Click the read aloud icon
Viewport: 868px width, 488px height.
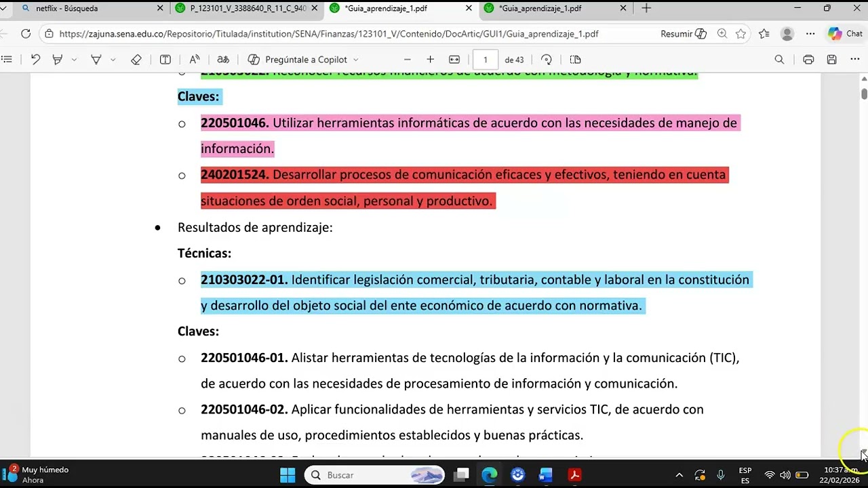pos(194,60)
